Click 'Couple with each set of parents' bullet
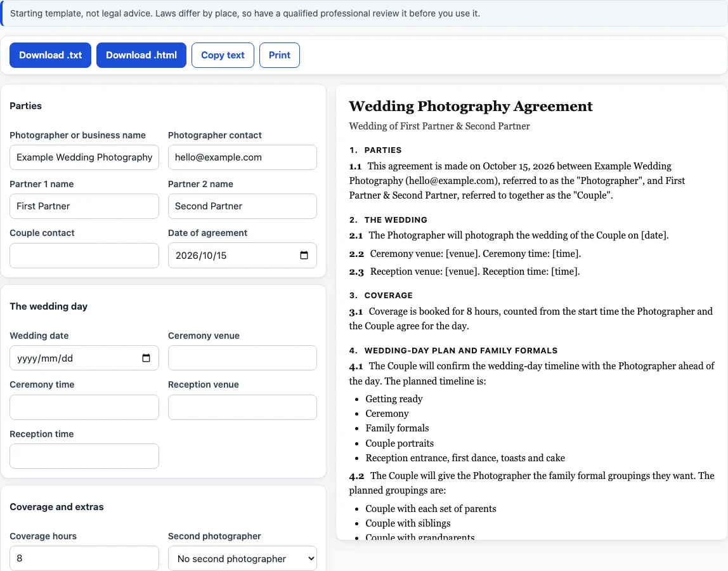This screenshot has width=728, height=571. pyautogui.click(x=431, y=508)
